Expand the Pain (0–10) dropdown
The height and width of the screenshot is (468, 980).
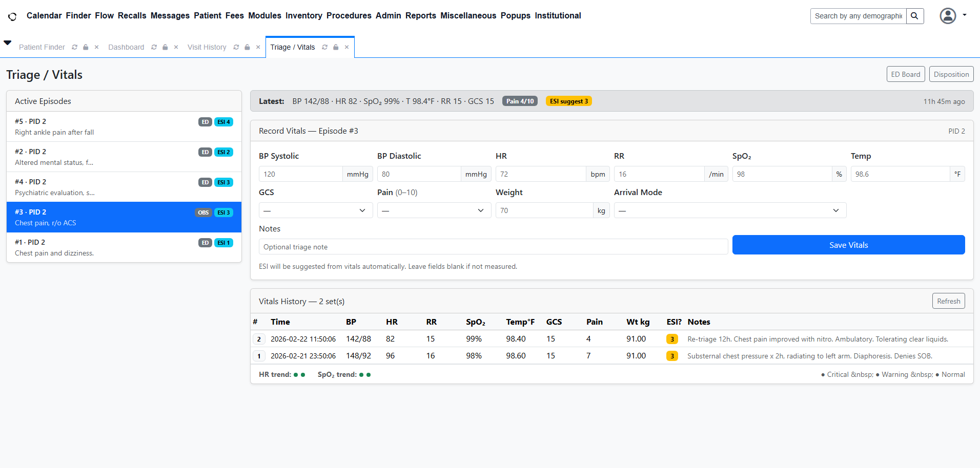434,210
